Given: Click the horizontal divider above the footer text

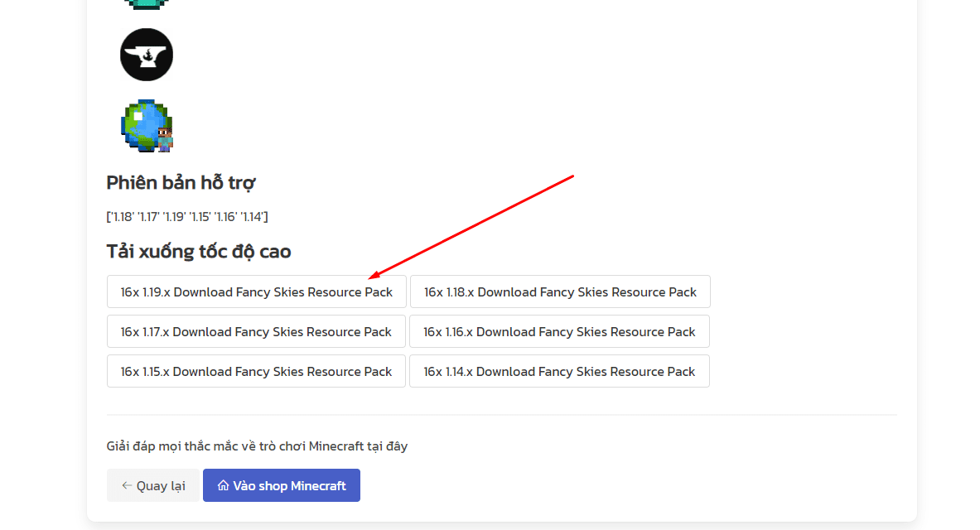Looking at the screenshot, I should pos(501,415).
